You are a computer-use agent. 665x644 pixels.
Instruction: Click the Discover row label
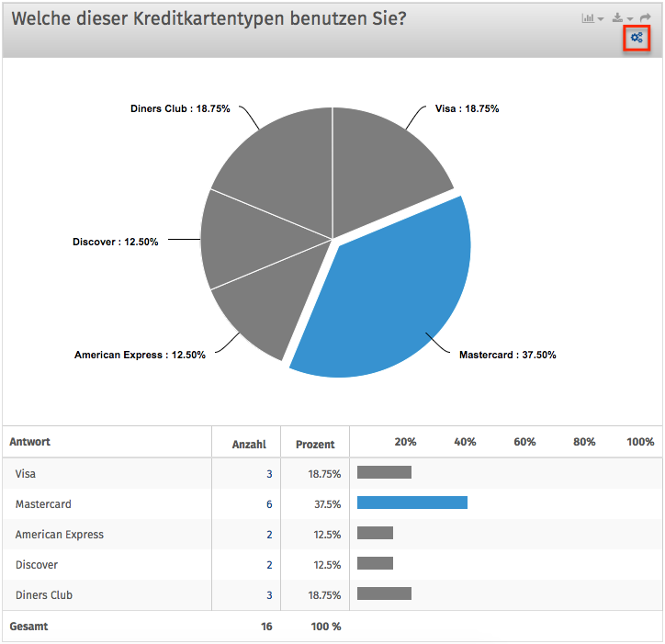point(37,565)
